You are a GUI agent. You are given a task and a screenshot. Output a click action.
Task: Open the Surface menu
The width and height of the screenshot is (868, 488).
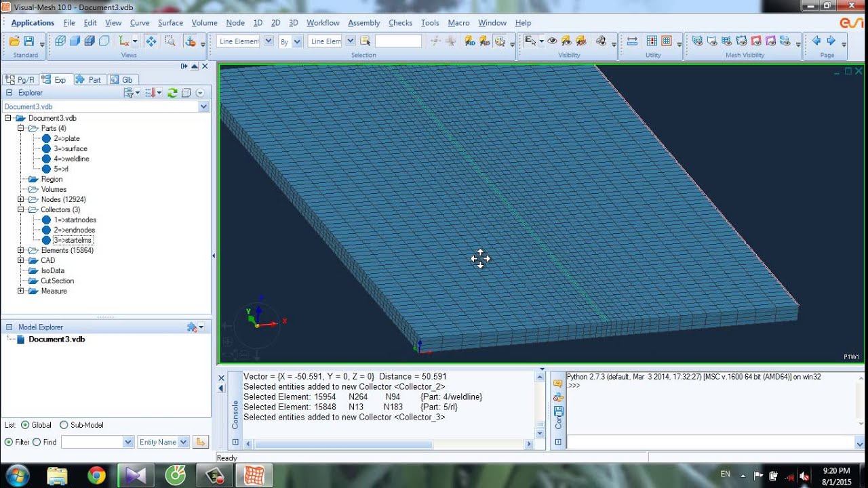[x=170, y=23]
